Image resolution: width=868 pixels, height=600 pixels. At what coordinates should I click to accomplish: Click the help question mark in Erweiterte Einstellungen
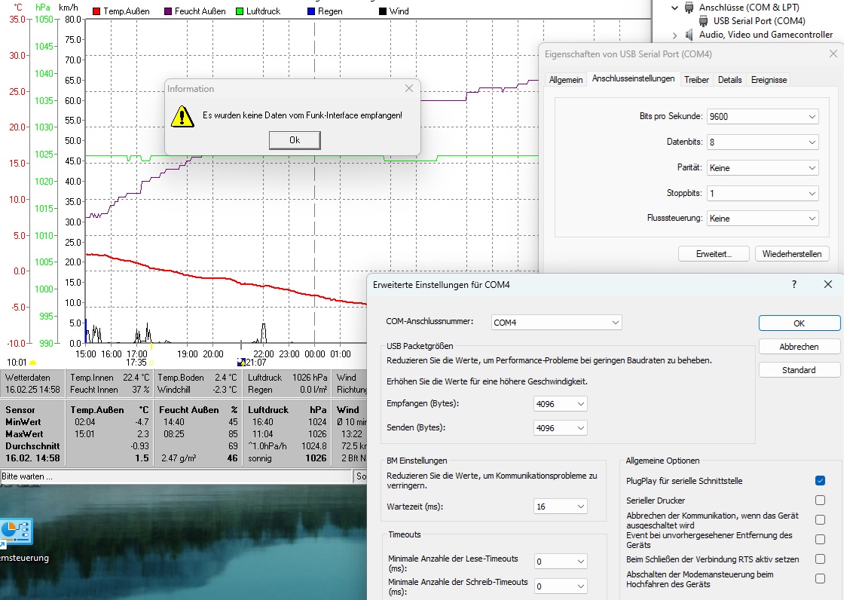click(793, 284)
